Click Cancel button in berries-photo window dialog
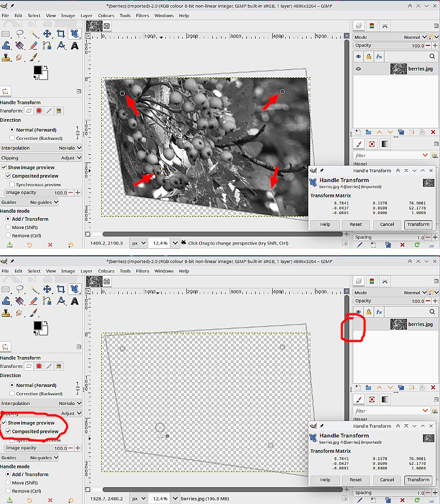The image size is (440, 504). coord(387,224)
